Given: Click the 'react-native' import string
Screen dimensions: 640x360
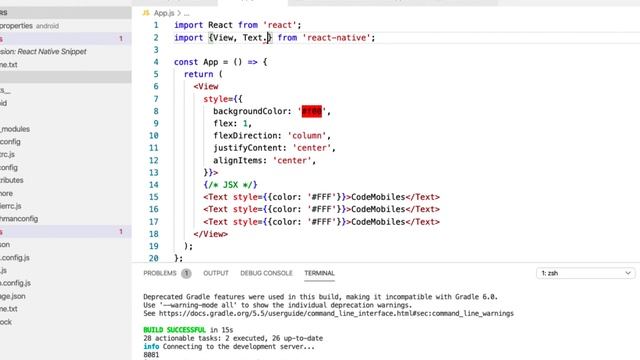Looking at the screenshot, I should pos(336,38).
